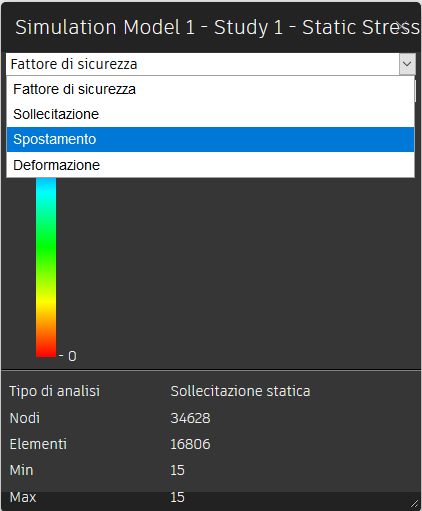This screenshot has height=511, width=422.
Task: Click the Elementi label
Action: coord(38,444)
